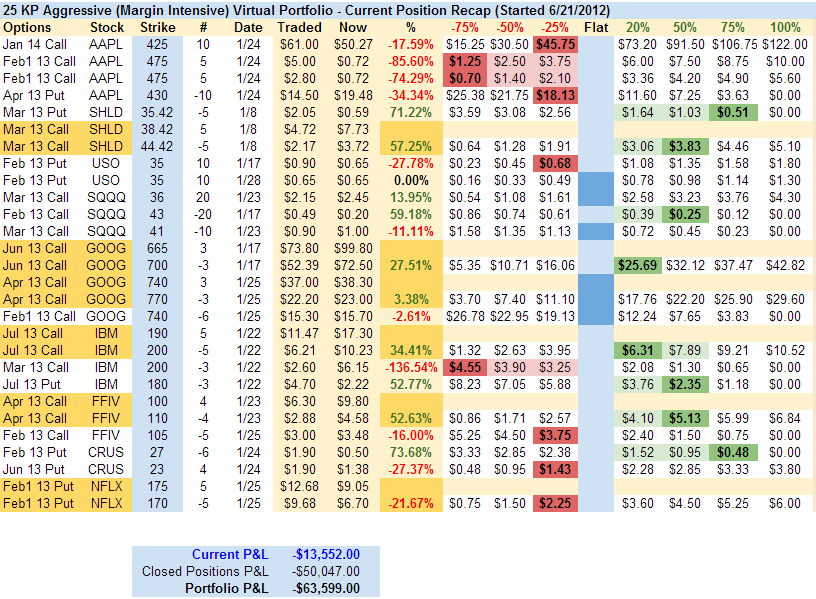Select the 73.68% percentage cell

click(x=411, y=452)
